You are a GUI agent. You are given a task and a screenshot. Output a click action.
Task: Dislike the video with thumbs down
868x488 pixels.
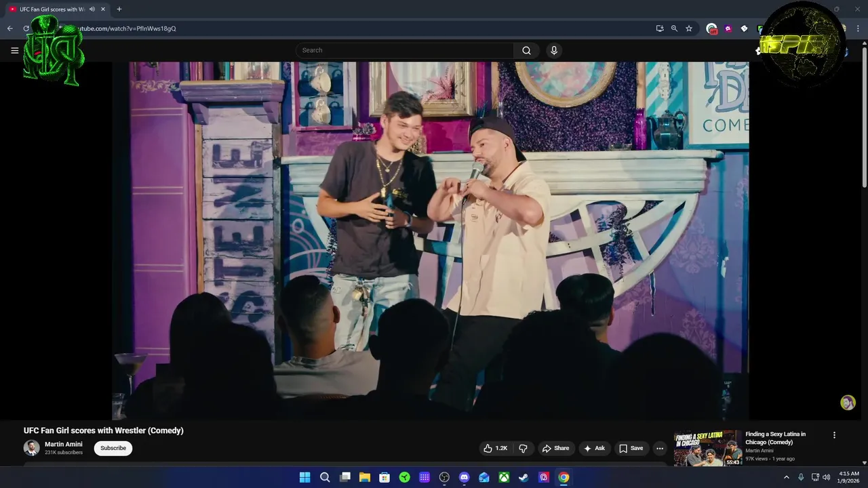tap(523, 448)
